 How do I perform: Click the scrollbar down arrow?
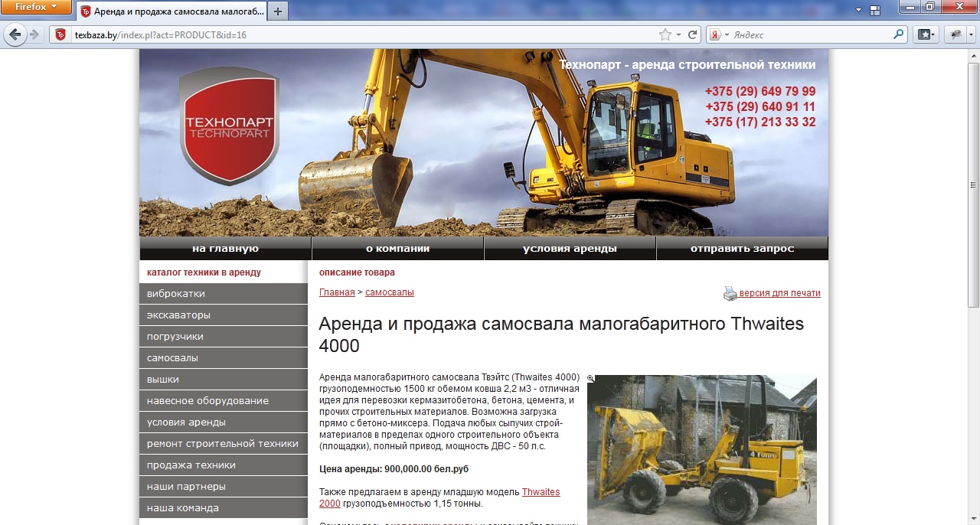pyautogui.click(x=973, y=519)
